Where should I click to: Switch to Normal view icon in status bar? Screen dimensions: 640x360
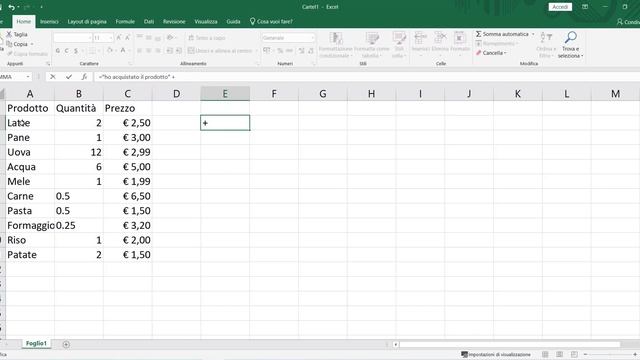[x=545, y=354]
